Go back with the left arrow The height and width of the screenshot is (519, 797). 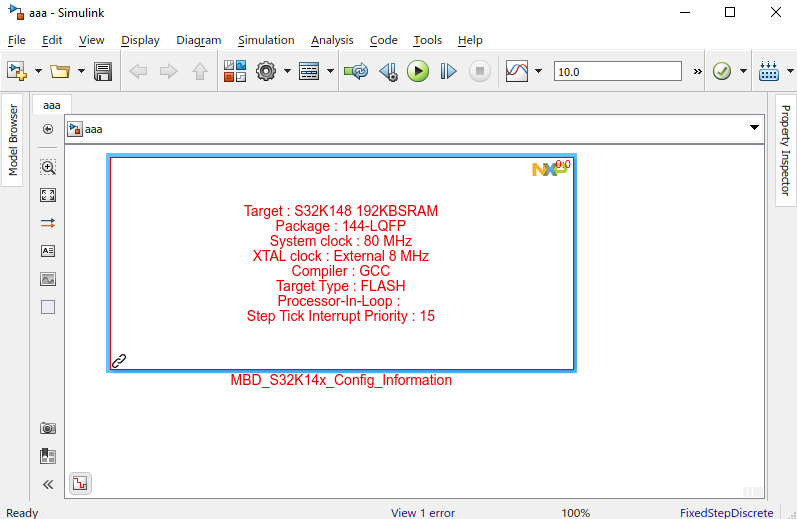pos(138,71)
